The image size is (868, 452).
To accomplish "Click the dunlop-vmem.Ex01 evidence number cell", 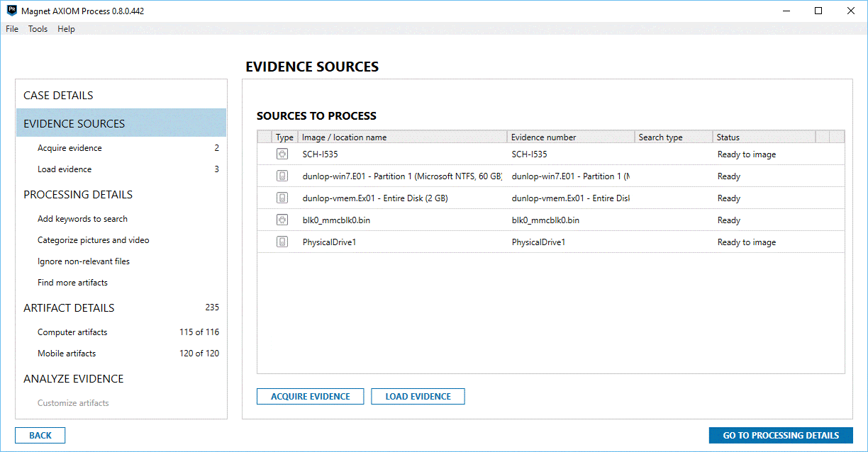I will (571, 198).
